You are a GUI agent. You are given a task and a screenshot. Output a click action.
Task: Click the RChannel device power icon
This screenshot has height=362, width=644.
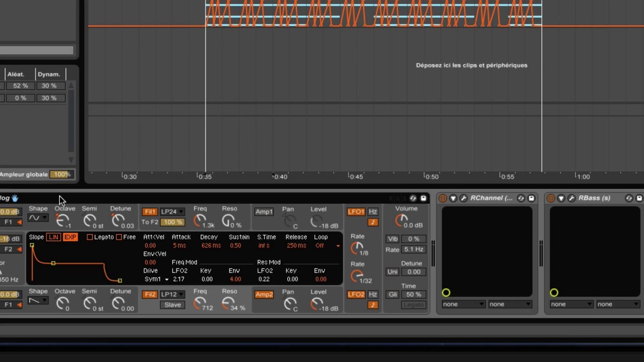coord(443,199)
